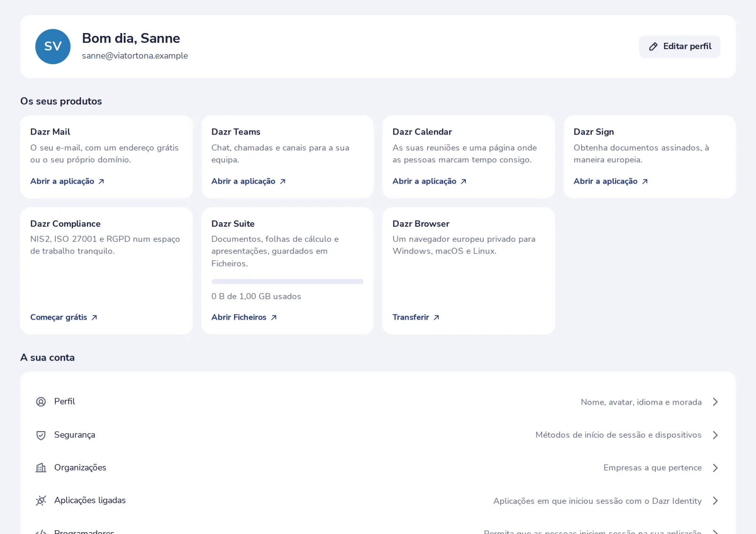Click the Dazr Teams card title
The width and height of the screenshot is (756, 534).
pyautogui.click(x=236, y=132)
